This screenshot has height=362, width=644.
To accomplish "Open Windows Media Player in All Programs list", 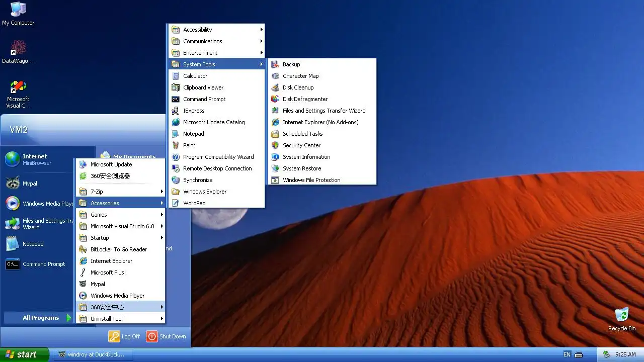I will point(121,296).
